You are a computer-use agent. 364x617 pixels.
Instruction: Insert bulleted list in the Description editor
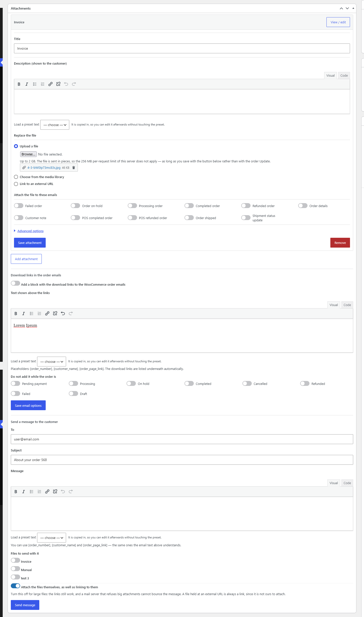[x=35, y=84]
